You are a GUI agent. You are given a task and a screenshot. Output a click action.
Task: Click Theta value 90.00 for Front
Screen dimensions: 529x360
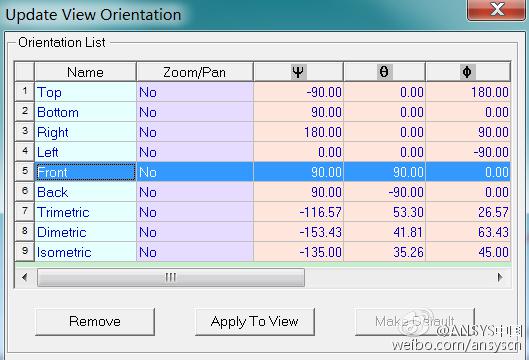point(385,172)
